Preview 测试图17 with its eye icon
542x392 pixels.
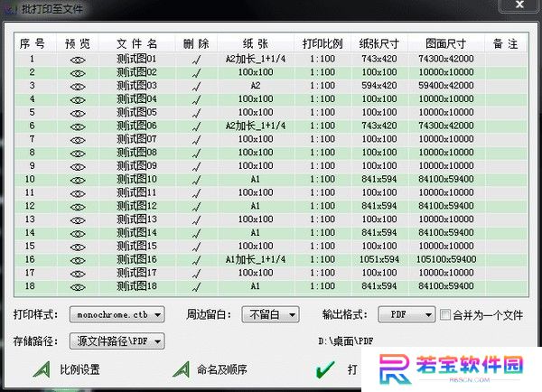[x=78, y=274]
